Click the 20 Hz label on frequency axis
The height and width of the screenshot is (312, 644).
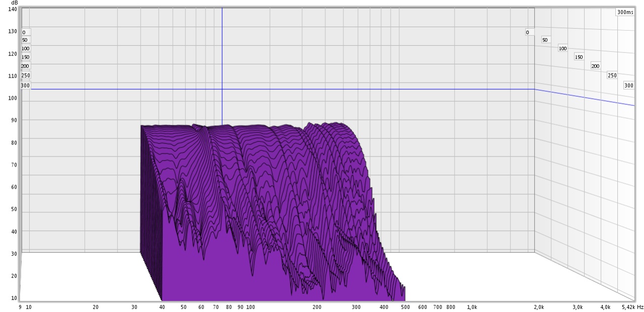coord(96,306)
